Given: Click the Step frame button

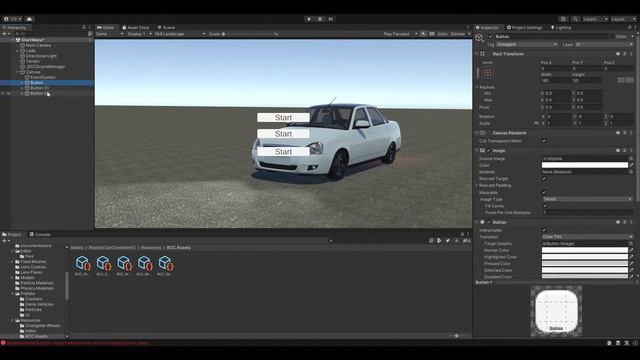Looking at the screenshot, I should [331, 19].
